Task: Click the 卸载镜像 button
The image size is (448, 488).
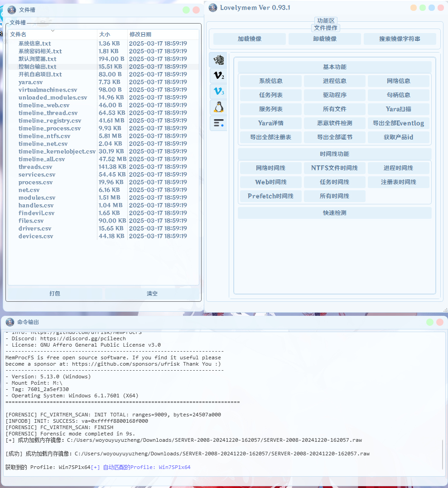Action: (323, 39)
